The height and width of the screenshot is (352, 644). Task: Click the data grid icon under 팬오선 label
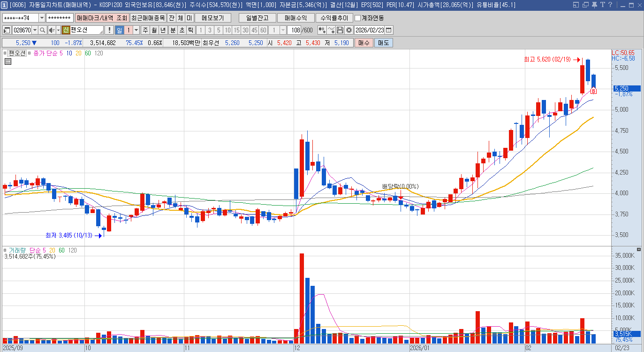[8, 61]
